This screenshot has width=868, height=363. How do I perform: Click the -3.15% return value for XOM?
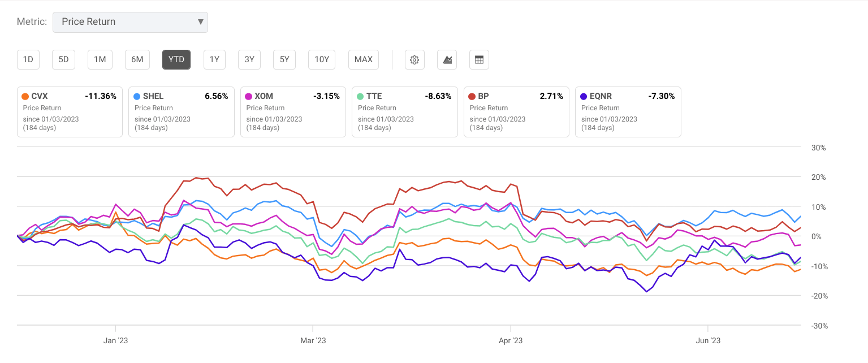point(326,96)
